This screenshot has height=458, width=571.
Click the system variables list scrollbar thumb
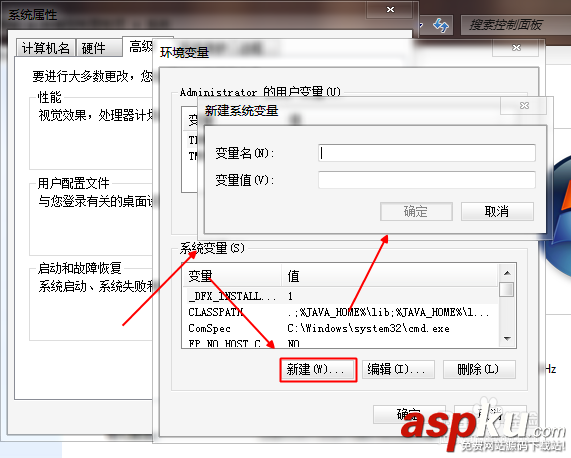[507, 289]
